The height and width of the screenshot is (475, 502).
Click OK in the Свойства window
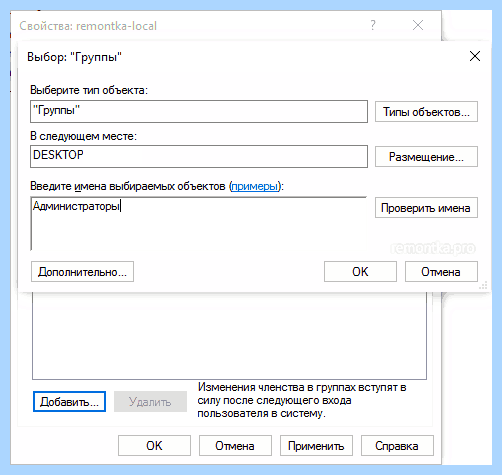tap(154, 446)
